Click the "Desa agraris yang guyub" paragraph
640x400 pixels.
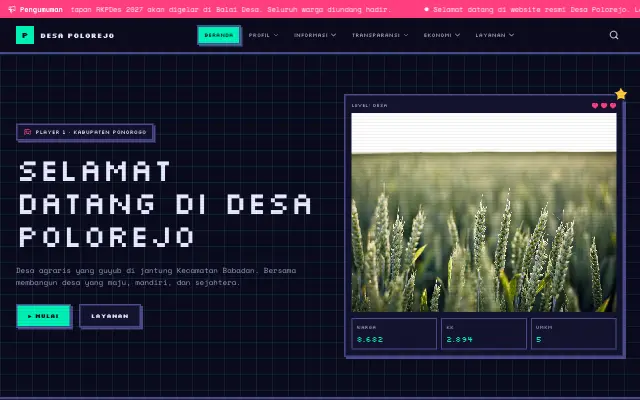click(156, 276)
